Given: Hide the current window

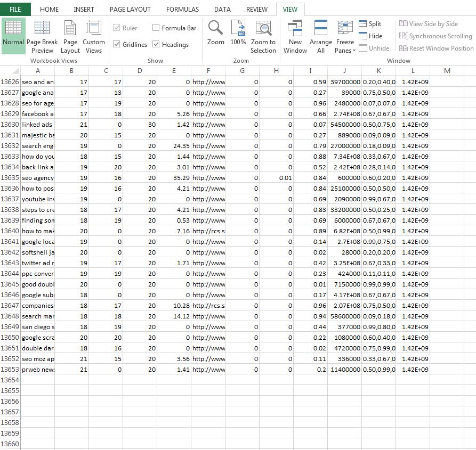Looking at the screenshot, I should point(370,36).
